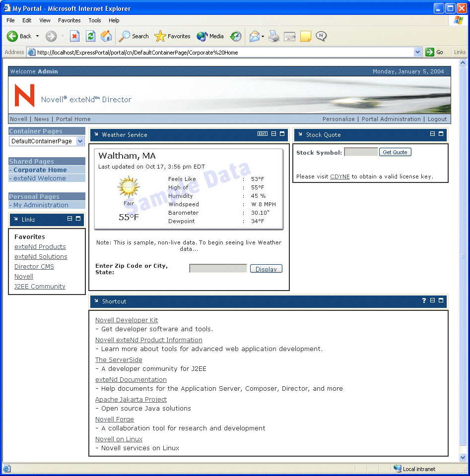Open the DefaultContainerPage dropdown

[81, 141]
